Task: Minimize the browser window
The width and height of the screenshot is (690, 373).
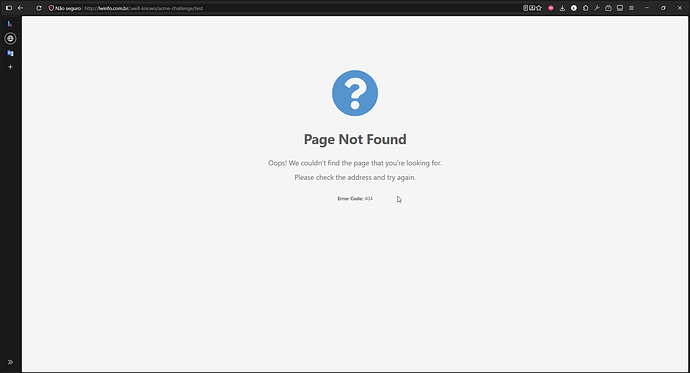Action: [x=646, y=8]
